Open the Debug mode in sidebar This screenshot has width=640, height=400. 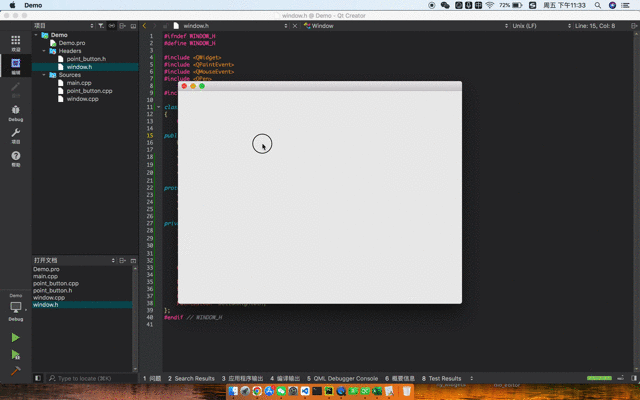tap(16, 111)
